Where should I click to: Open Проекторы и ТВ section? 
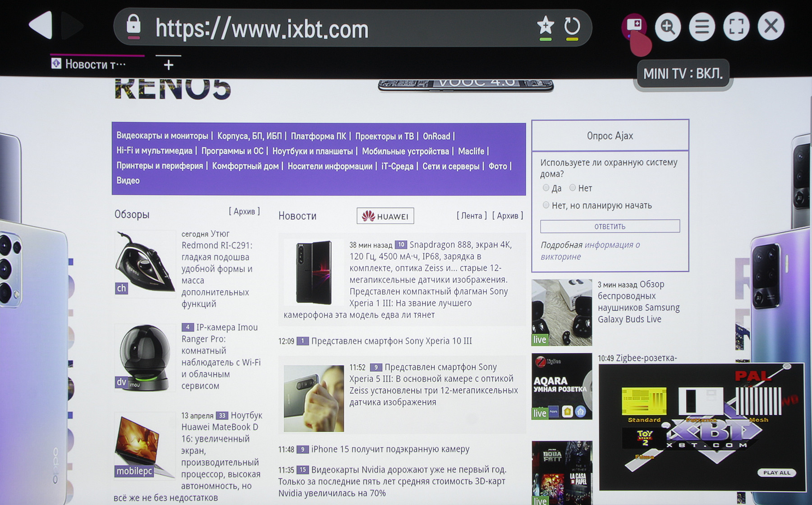pyautogui.click(x=384, y=136)
